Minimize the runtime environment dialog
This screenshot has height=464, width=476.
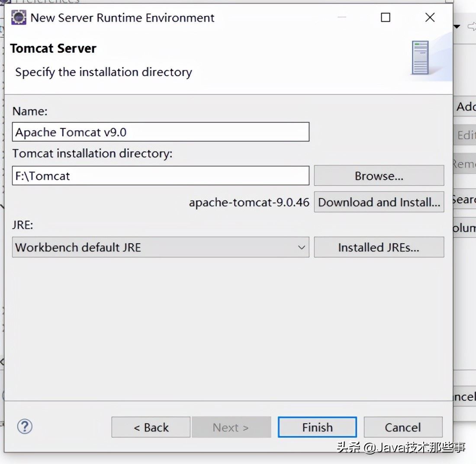(342, 17)
